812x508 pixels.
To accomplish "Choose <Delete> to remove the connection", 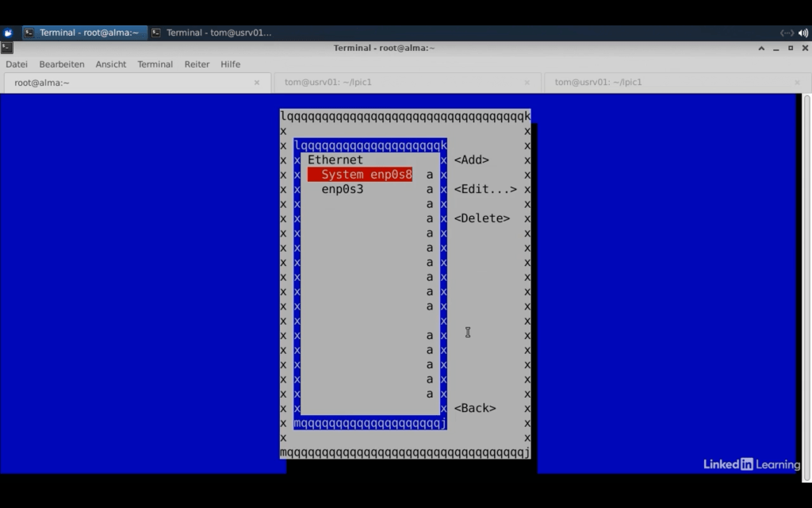I will [x=481, y=218].
